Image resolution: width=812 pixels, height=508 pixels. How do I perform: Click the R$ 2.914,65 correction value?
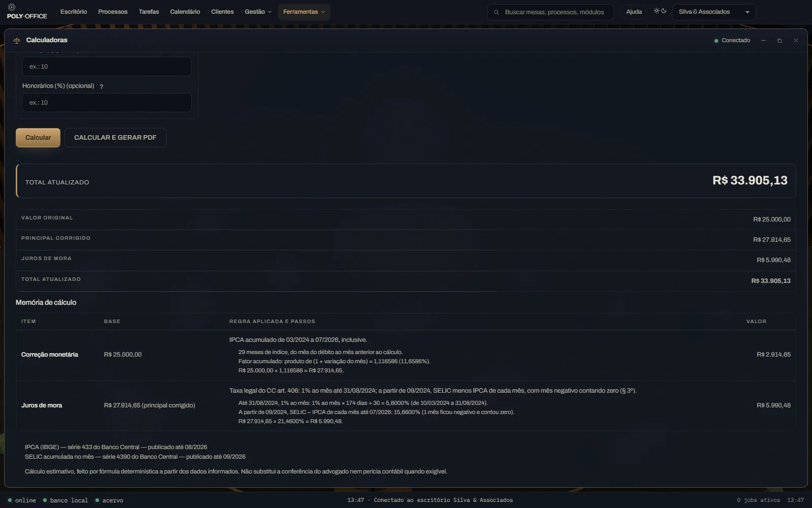(773, 355)
